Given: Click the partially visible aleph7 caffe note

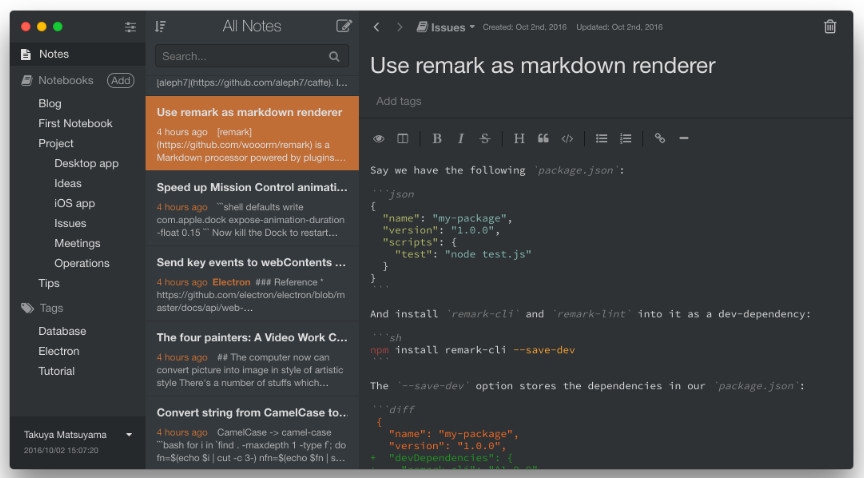Looking at the screenshot, I should (x=252, y=84).
